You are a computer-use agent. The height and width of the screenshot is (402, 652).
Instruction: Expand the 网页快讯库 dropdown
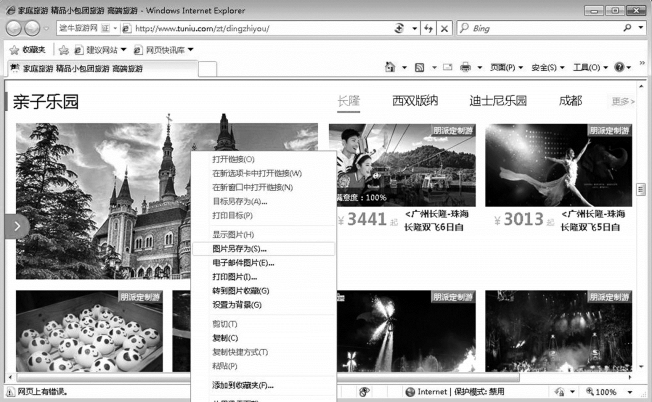point(190,50)
